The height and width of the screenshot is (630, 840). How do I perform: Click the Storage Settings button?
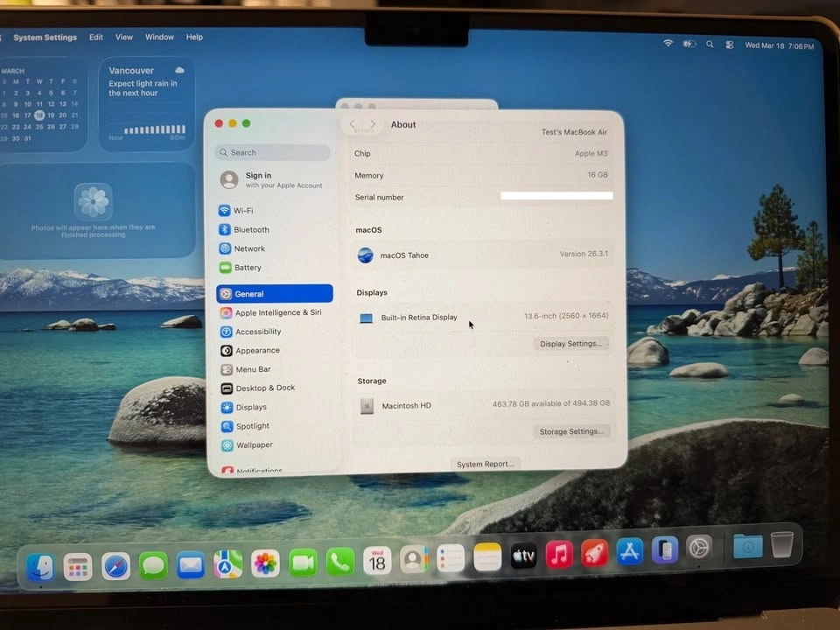pos(570,431)
